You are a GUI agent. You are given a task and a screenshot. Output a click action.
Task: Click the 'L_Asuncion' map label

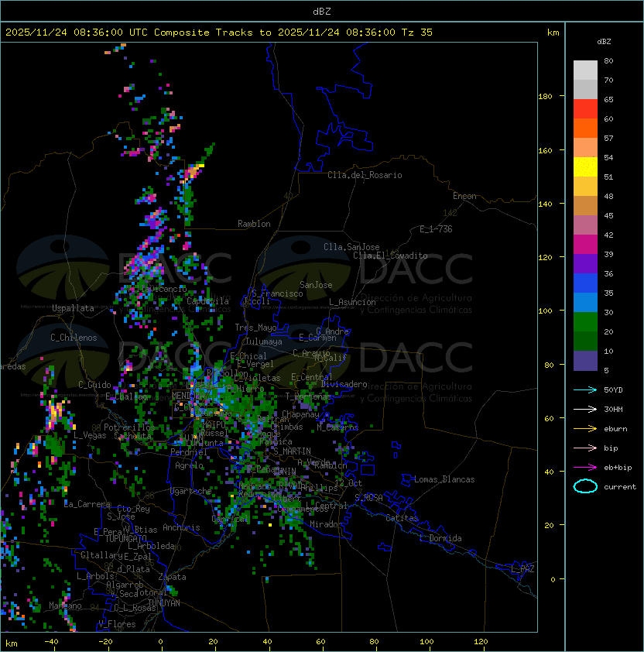point(352,302)
